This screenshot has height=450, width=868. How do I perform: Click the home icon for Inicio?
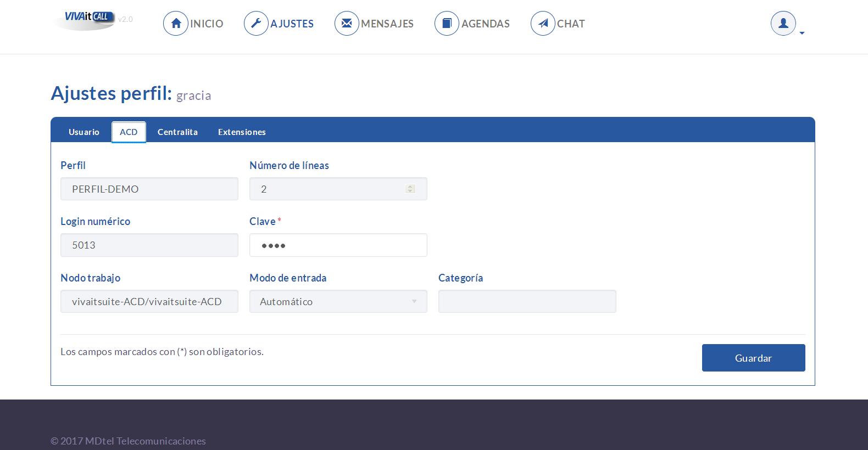click(x=176, y=24)
